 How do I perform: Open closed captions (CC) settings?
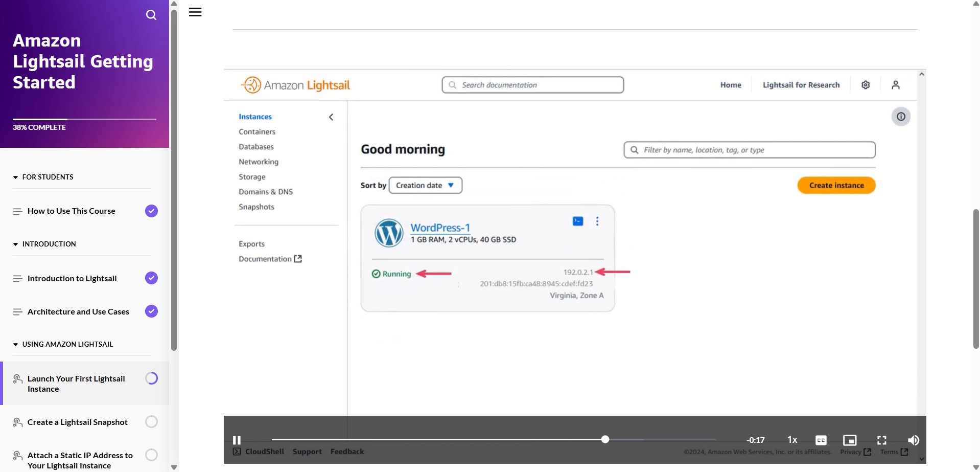click(821, 440)
